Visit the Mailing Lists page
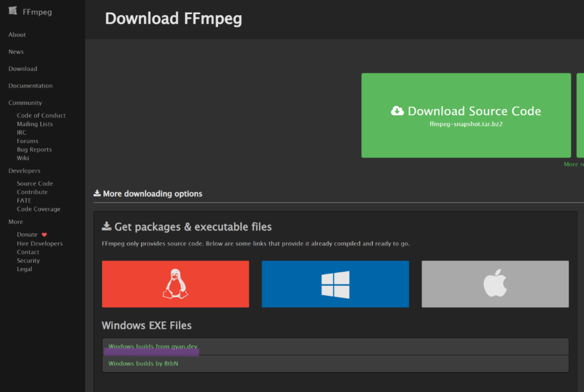584x392 pixels. pos(35,124)
